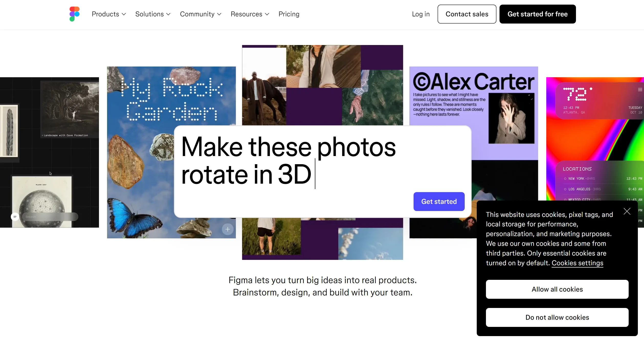Expand the Community menu
644x343 pixels.
pyautogui.click(x=201, y=14)
